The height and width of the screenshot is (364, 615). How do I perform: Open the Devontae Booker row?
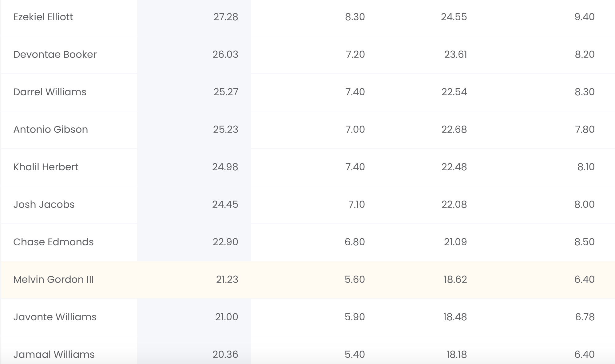(x=307, y=55)
